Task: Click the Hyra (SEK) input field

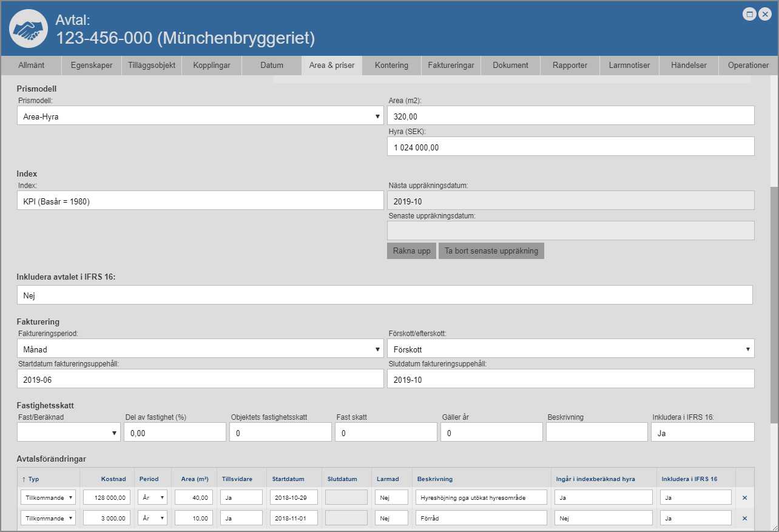Action: pos(570,147)
